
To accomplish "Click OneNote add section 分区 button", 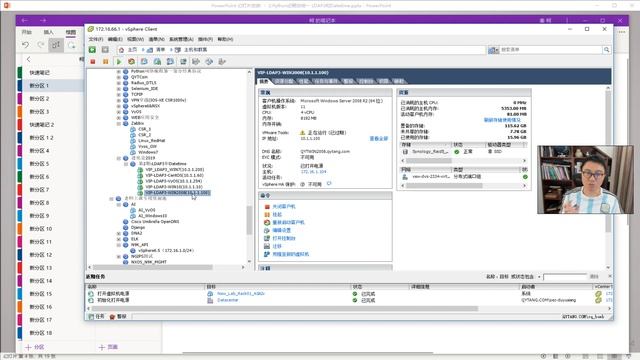I will tap(35, 347).
